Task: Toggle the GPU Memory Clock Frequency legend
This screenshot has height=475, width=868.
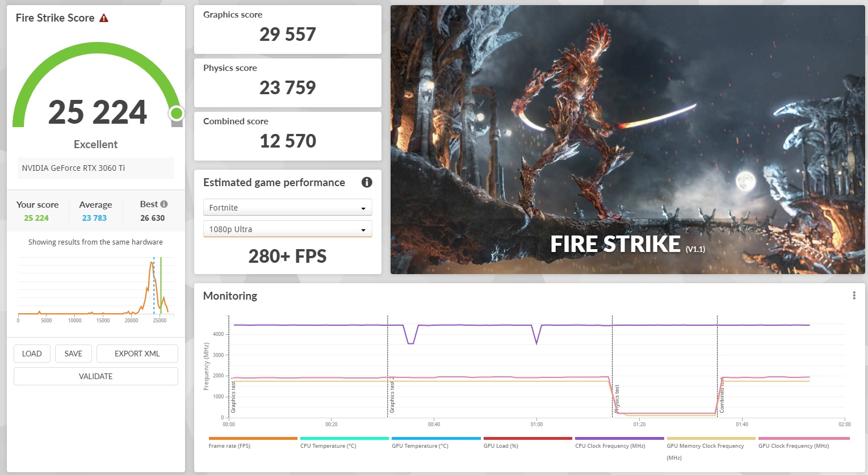Action: pos(711,448)
